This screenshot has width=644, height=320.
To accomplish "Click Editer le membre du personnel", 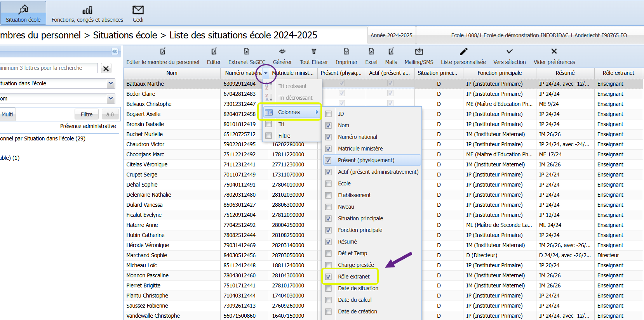I will click(163, 56).
